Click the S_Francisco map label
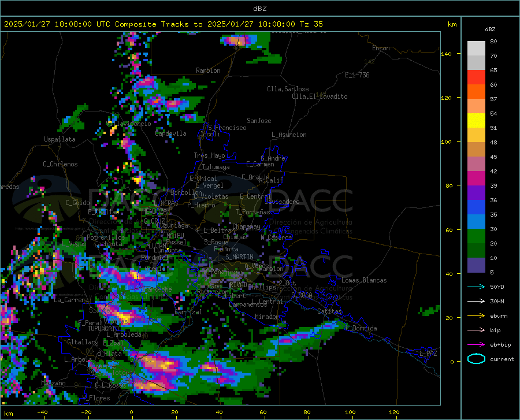The width and height of the screenshot is (520, 420). click(x=227, y=128)
